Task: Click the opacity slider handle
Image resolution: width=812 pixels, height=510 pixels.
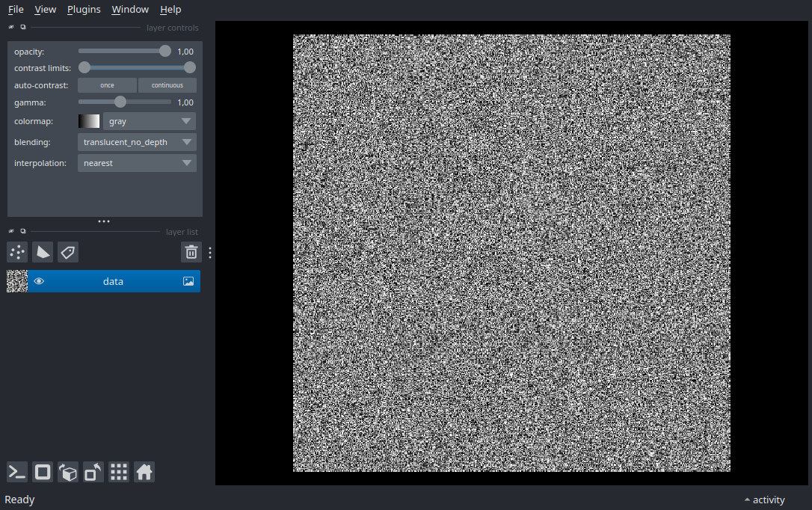Action: [164, 51]
